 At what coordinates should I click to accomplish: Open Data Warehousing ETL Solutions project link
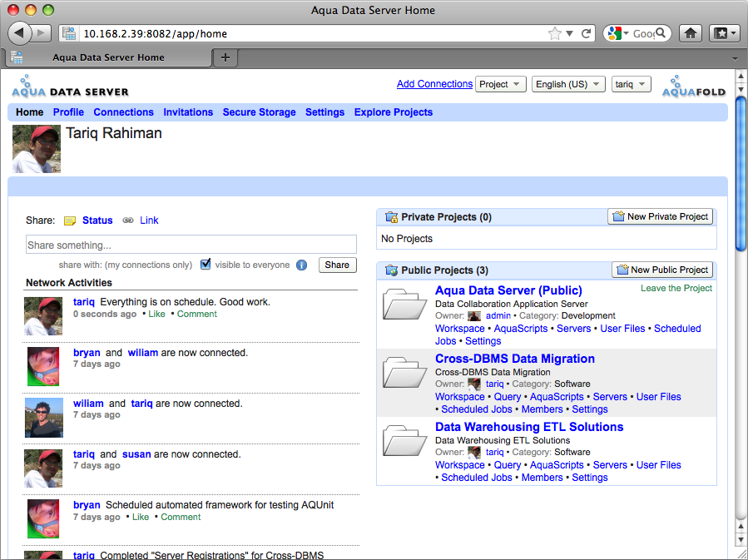coord(529,427)
